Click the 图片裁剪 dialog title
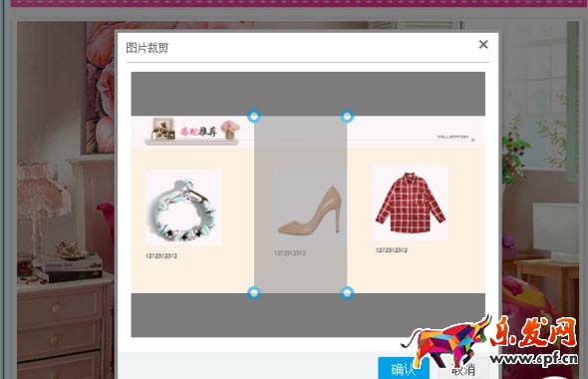The width and height of the screenshot is (588, 379). (x=147, y=48)
